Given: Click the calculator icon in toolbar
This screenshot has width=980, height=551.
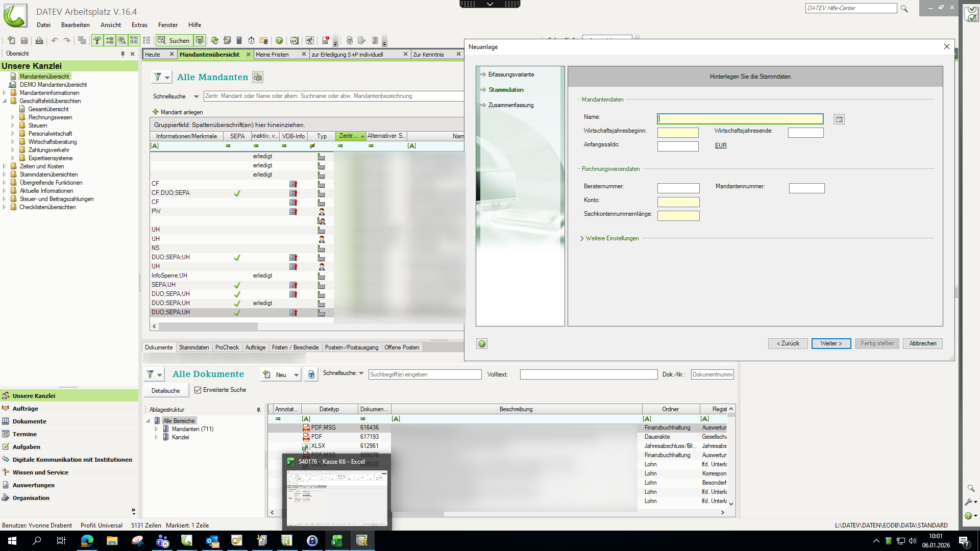Looking at the screenshot, I should point(239,40).
